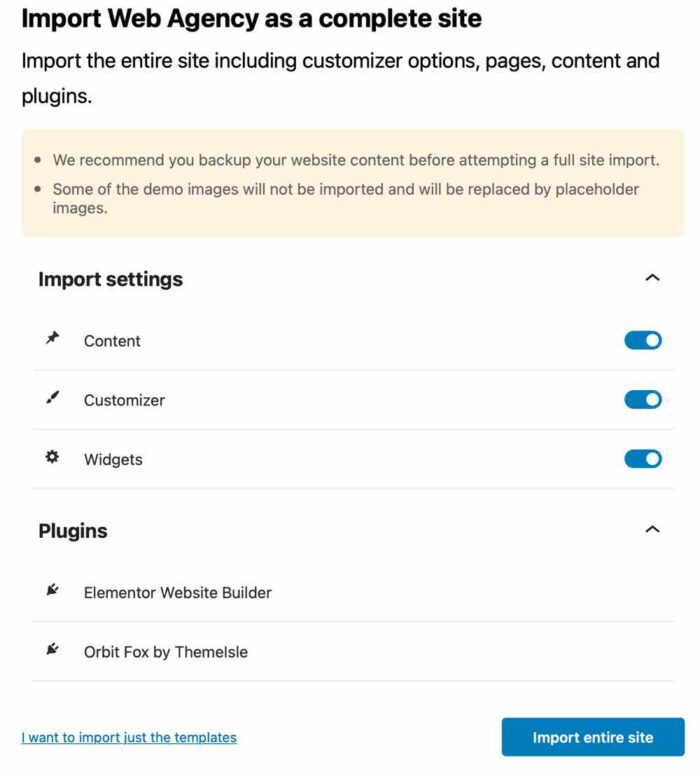Screen dimensions: 700x774
Task: Click the Plugins section heading
Action: (x=73, y=531)
